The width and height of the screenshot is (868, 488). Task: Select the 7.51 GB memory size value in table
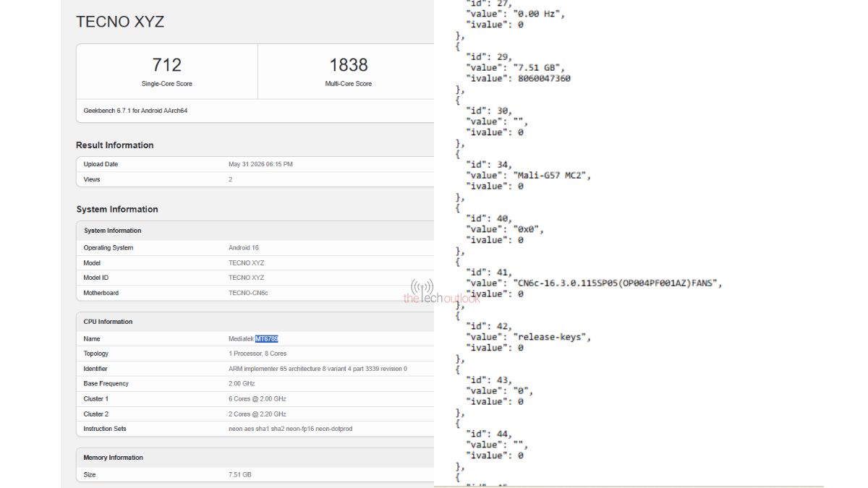point(240,475)
